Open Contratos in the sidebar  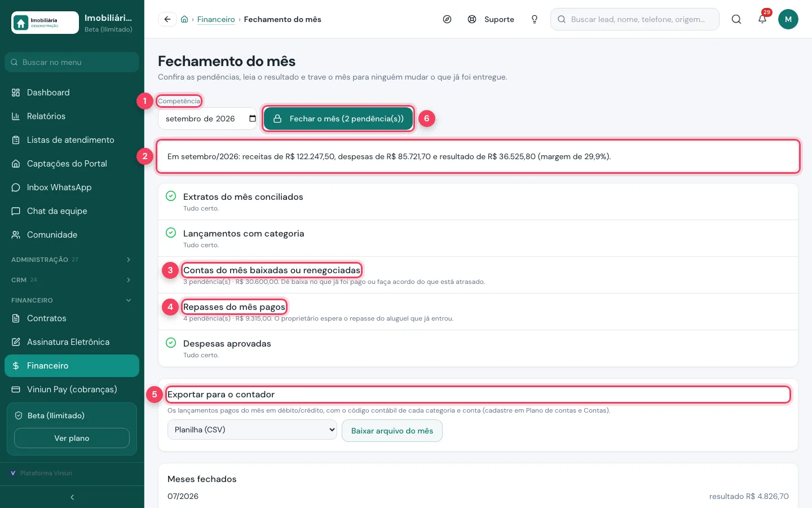72,318
